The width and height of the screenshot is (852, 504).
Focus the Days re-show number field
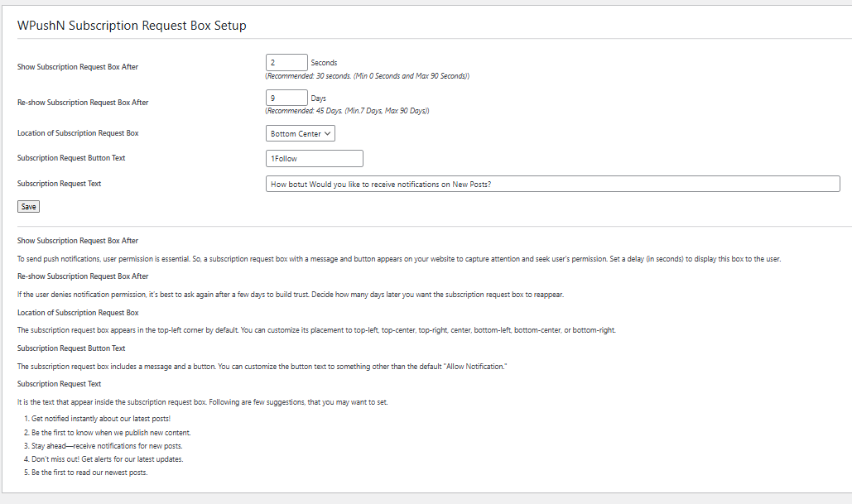coord(286,98)
